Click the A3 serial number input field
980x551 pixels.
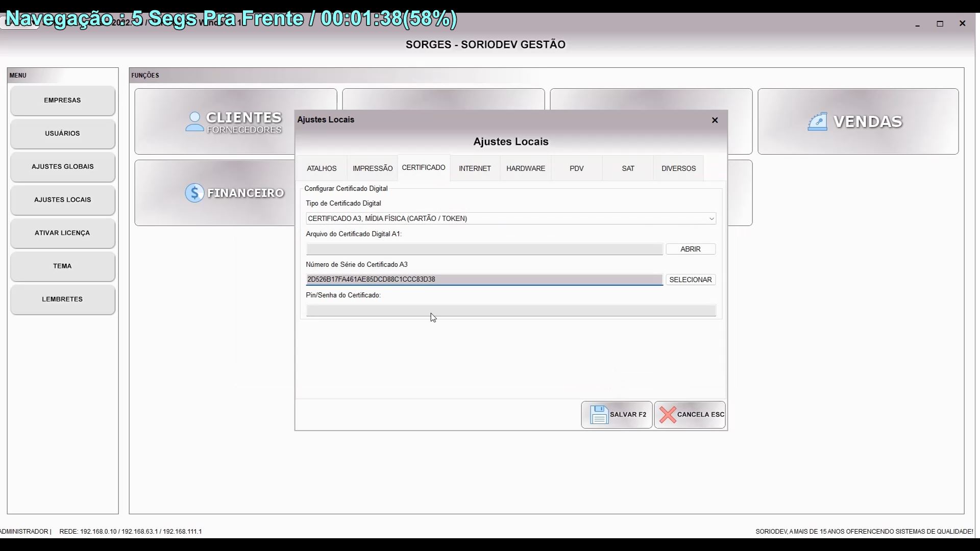484,280
